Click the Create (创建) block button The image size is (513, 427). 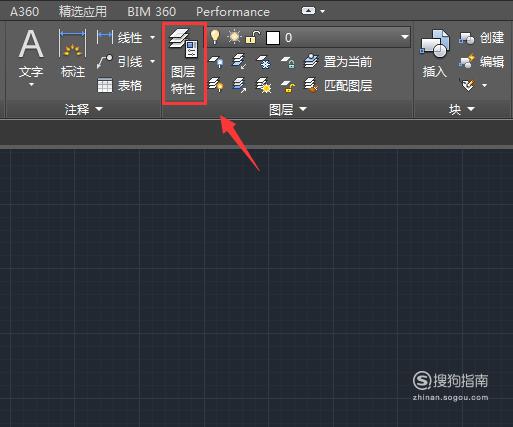click(x=481, y=38)
